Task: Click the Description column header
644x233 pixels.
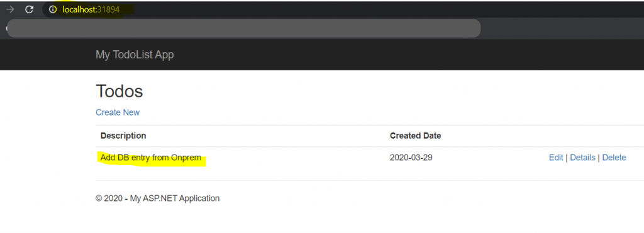Action: (123, 136)
